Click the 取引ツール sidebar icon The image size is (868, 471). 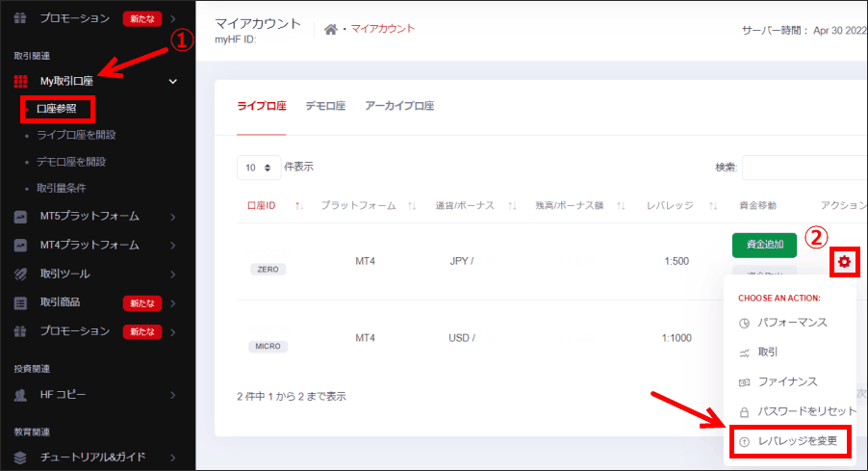(20, 274)
